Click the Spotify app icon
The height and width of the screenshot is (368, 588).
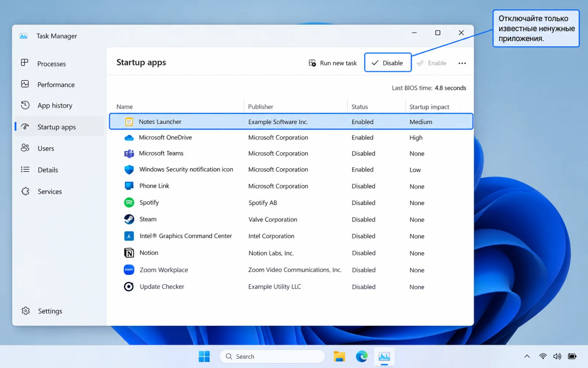[129, 203]
